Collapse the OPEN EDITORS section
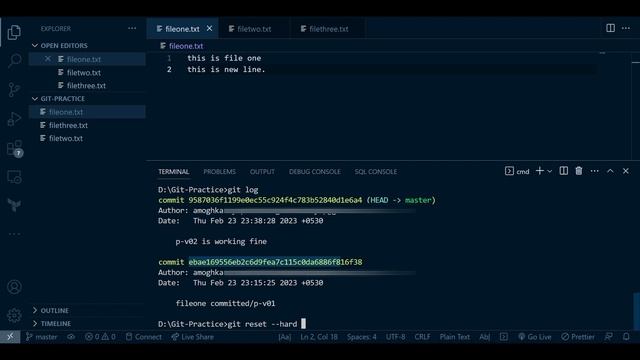Image resolution: width=640 pixels, height=360 pixels. [x=88, y=45]
